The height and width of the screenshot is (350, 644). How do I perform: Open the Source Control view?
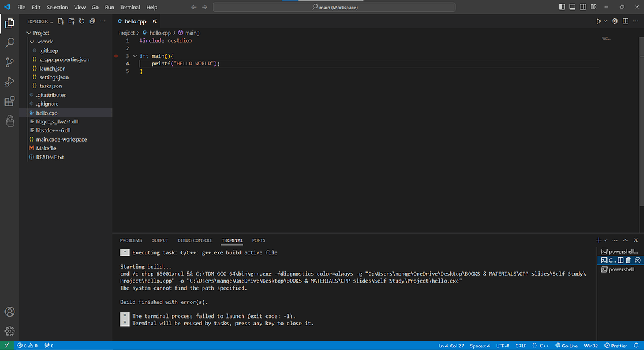click(x=9, y=62)
